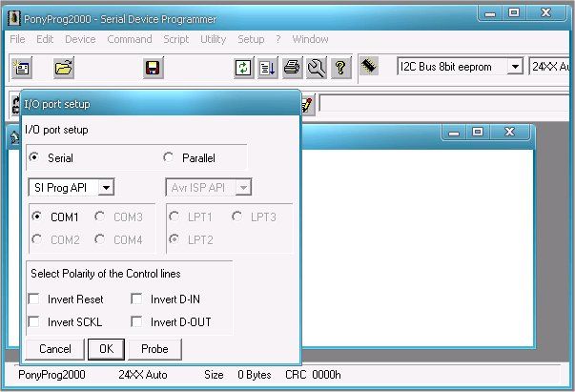
Task: Confirm the dialog with OK
Action: click(107, 349)
